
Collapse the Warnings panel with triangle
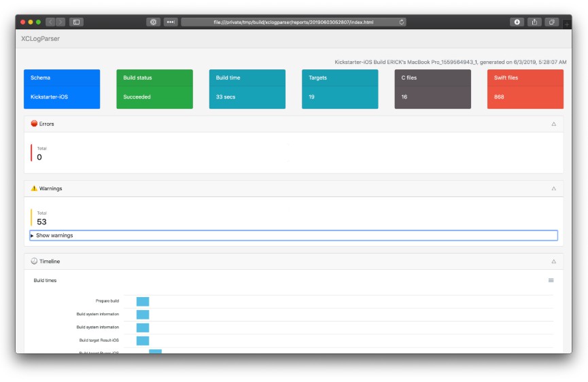[x=553, y=188]
